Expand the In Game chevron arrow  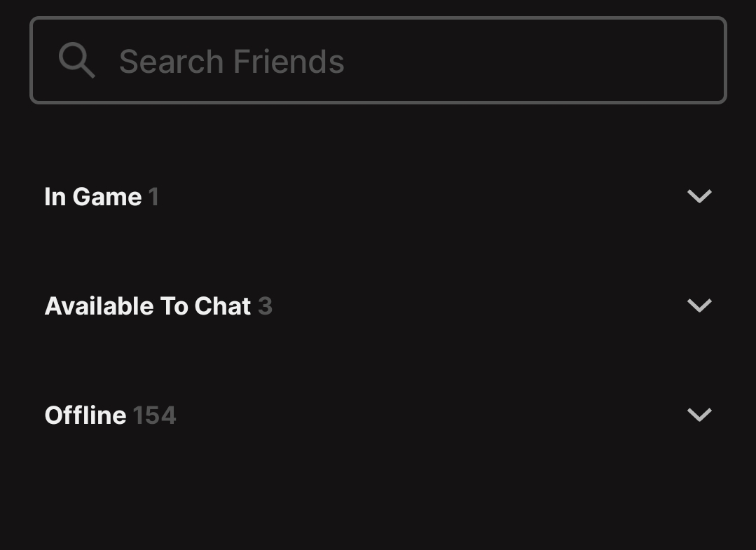pos(699,196)
